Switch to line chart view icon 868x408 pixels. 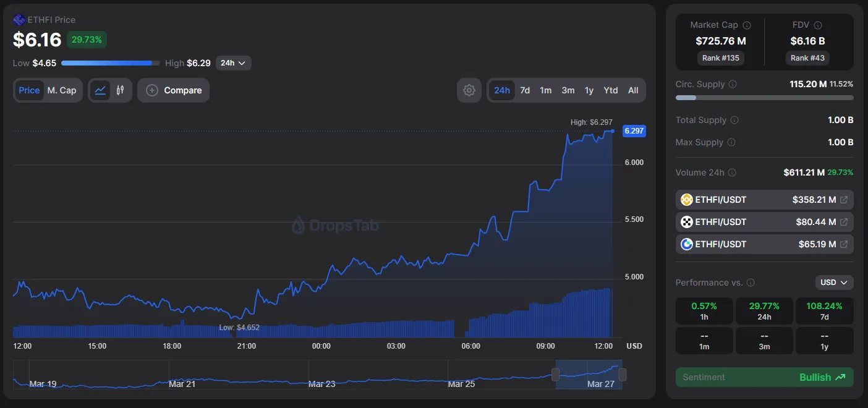[x=100, y=90]
